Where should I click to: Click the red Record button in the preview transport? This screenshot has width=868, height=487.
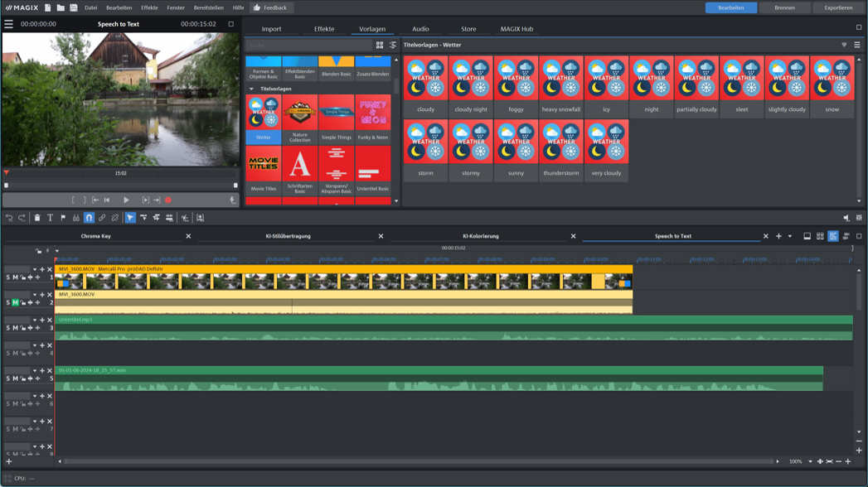pos(168,200)
